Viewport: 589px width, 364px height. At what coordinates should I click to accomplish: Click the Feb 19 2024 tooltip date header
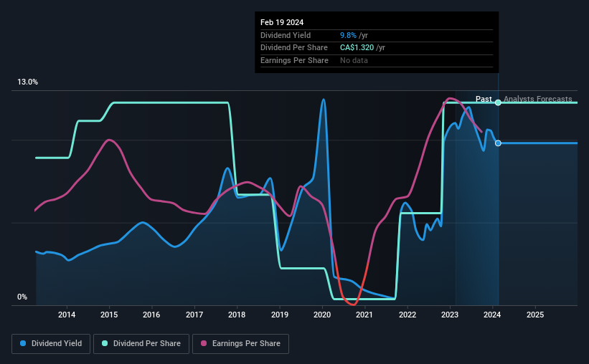point(282,22)
